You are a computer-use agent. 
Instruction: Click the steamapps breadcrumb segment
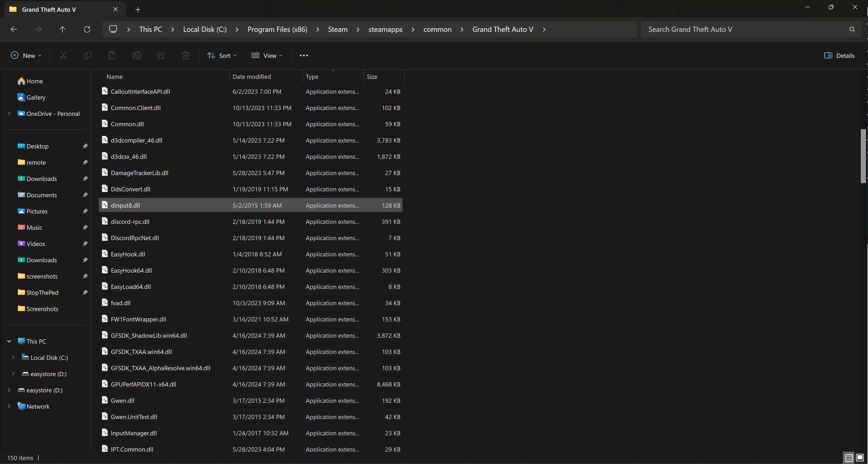pos(385,29)
